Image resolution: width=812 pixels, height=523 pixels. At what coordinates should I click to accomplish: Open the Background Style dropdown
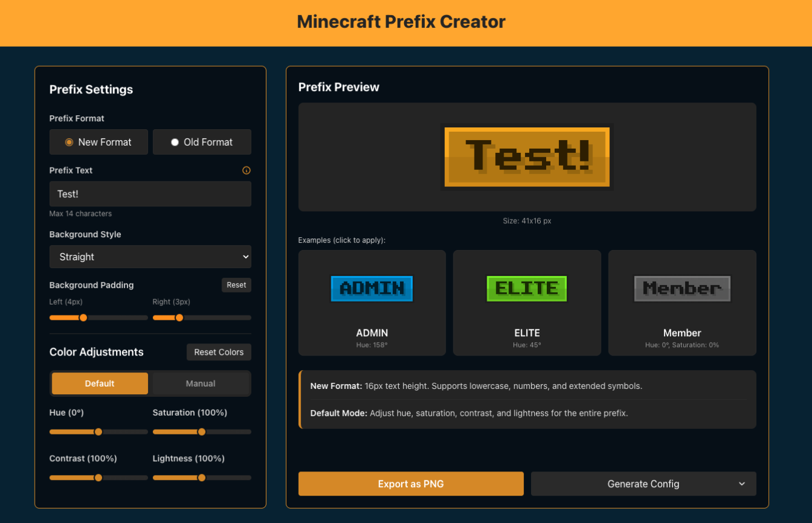150,257
